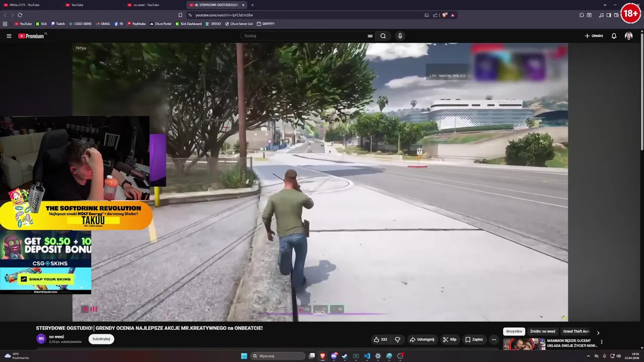Open YouTube notifications bell
Image resolution: width=644 pixels, height=362 pixels.
coord(614,36)
